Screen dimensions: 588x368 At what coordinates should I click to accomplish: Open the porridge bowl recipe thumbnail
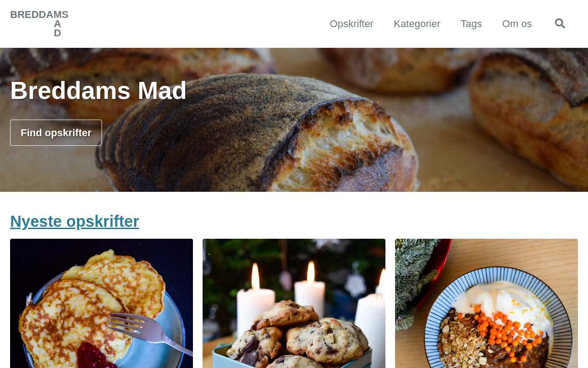[486, 304]
